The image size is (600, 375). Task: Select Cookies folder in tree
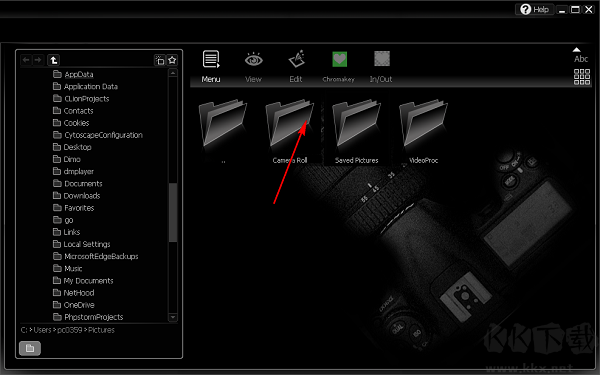coord(71,123)
